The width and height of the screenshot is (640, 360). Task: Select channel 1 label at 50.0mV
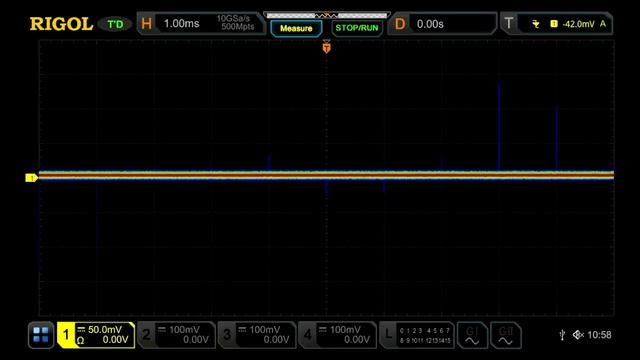pos(96,335)
